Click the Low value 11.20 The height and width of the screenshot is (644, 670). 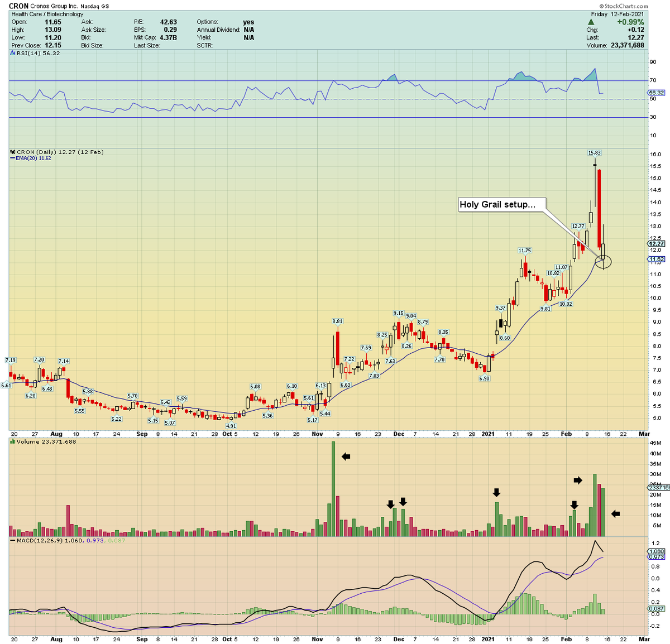(x=53, y=37)
